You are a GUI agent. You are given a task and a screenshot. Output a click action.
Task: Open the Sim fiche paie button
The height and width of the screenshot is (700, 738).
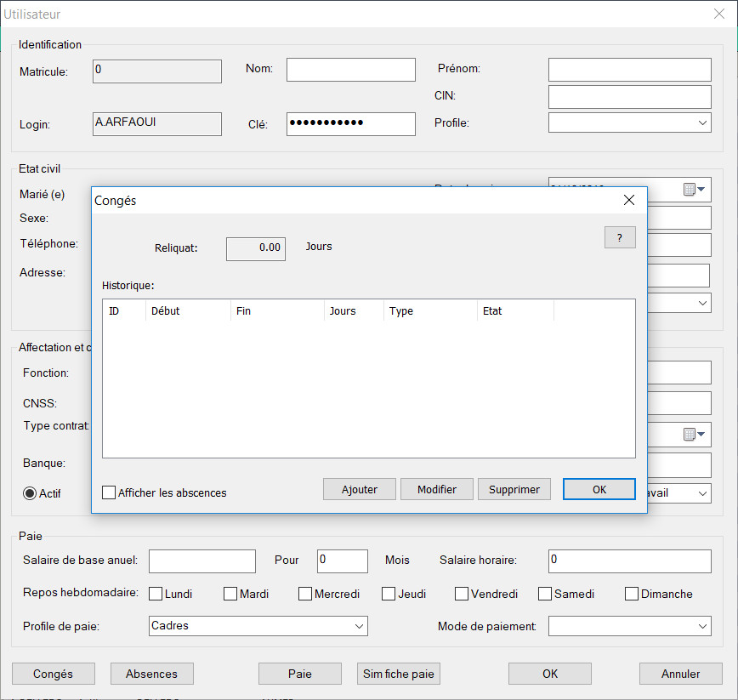click(399, 674)
